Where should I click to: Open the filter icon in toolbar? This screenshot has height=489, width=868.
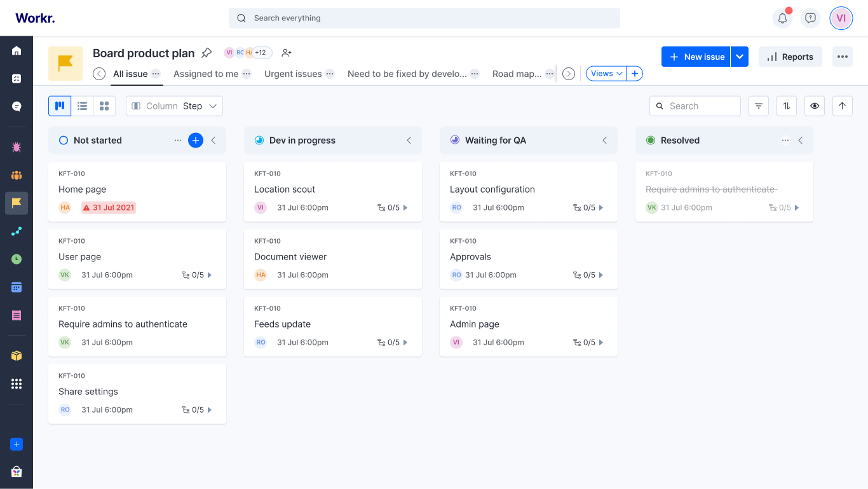[x=759, y=106]
